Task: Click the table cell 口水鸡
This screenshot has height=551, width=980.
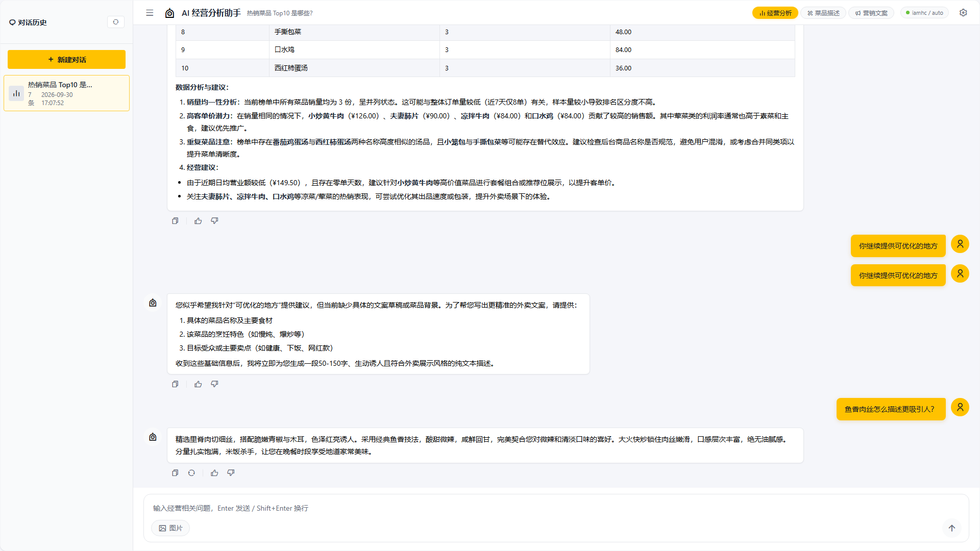Action: (x=354, y=49)
